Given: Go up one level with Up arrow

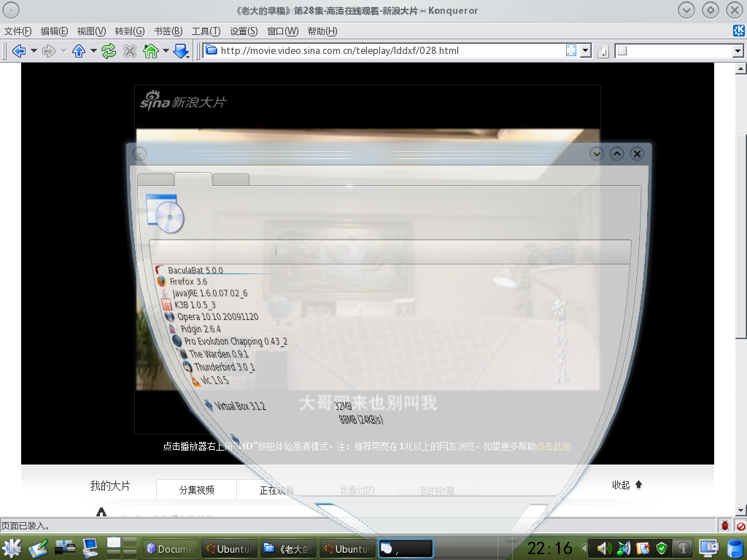Looking at the screenshot, I should click(x=79, y=50).
